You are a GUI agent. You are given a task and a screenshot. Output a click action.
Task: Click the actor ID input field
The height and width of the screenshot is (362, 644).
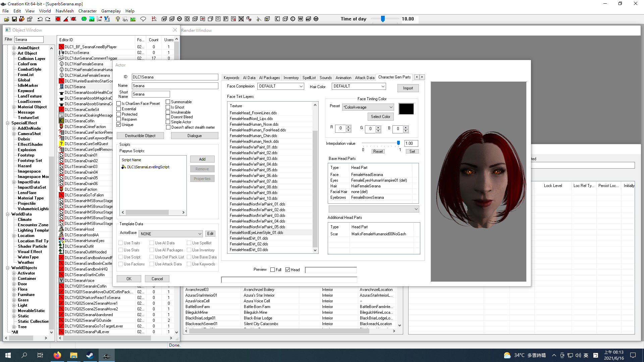(x=175, y=77)
